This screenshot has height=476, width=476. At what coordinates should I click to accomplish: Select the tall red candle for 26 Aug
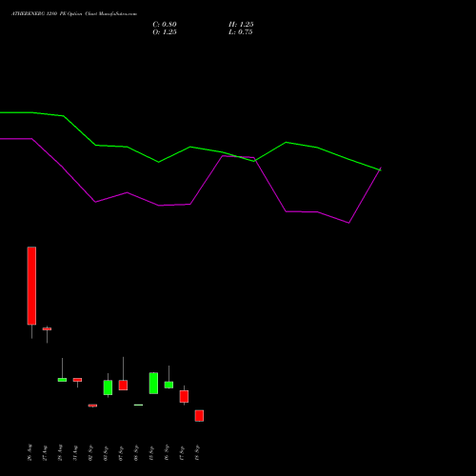pos(31,286)
